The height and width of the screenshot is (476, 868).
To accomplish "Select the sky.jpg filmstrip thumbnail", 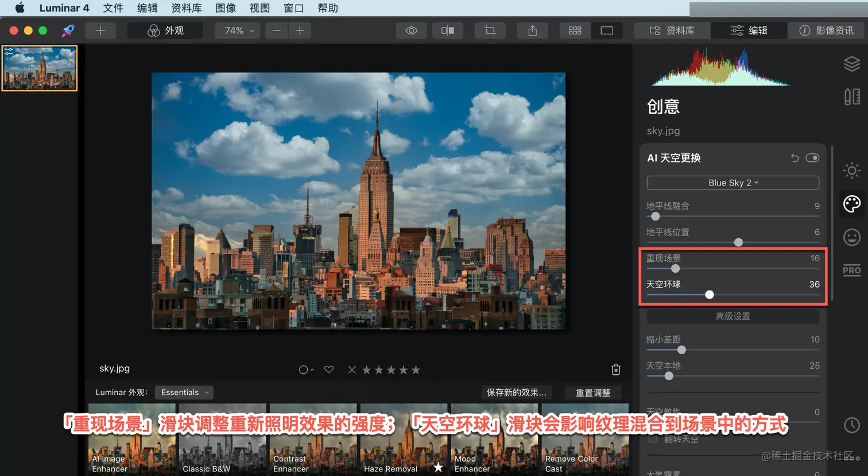I will tap(40, 68).
